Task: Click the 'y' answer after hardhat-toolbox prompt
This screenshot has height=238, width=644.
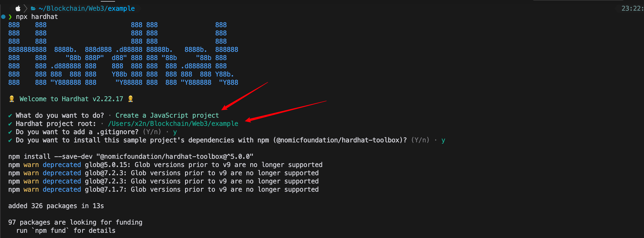Action: [x=443, y=141]
